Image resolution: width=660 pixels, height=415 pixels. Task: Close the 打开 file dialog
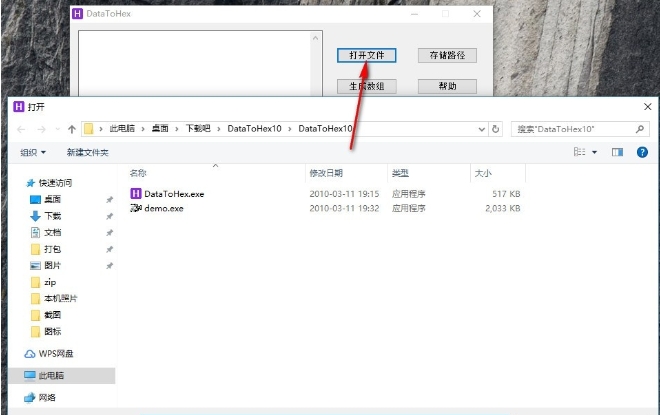[x=648, y=107]
